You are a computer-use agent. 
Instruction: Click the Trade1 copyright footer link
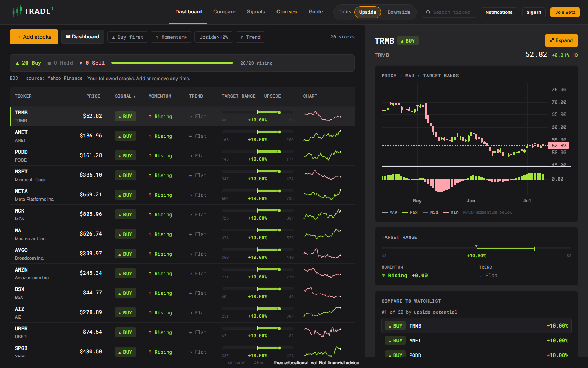point(237,363)
